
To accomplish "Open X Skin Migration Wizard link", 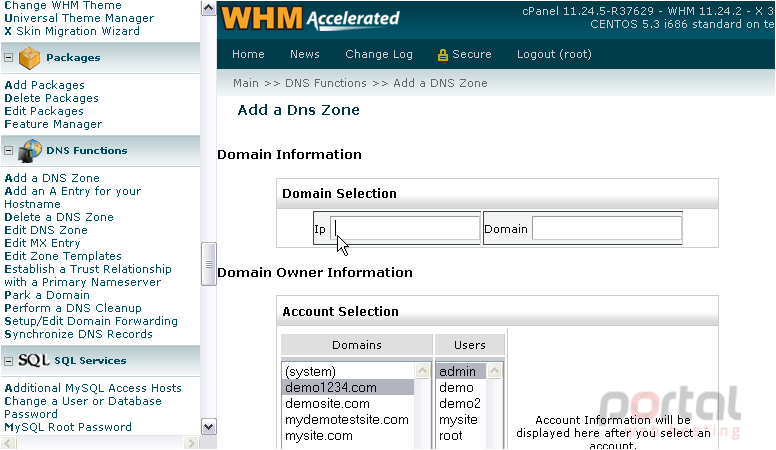I will click(x=72, y=31).
